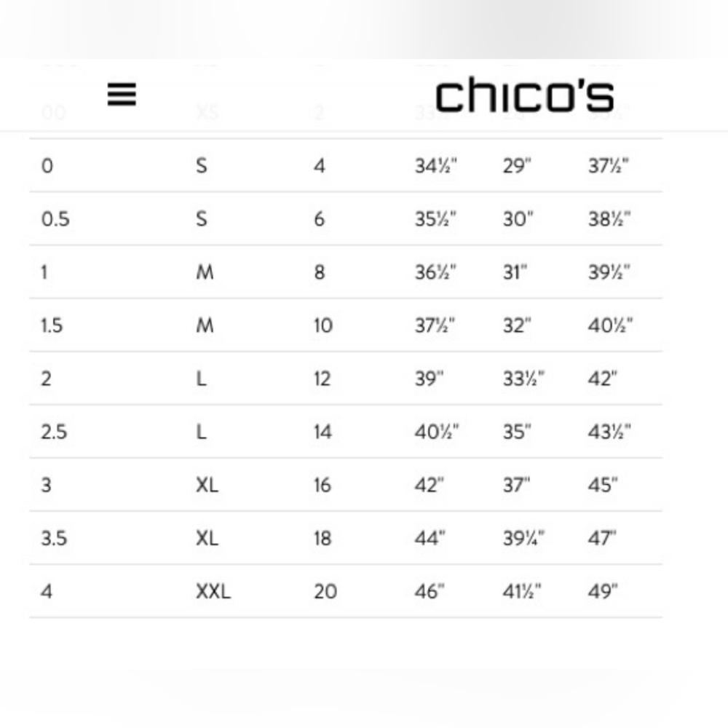Click numeric size 20 cell
The image size is (728, 728).
click(325, 591)
